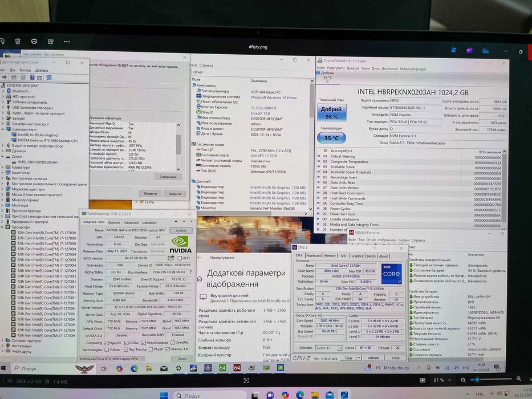The height and width of the screenshot is (399, 532).
Task: Expand the Монітори node in Device Manager
Action: point(3,205)
